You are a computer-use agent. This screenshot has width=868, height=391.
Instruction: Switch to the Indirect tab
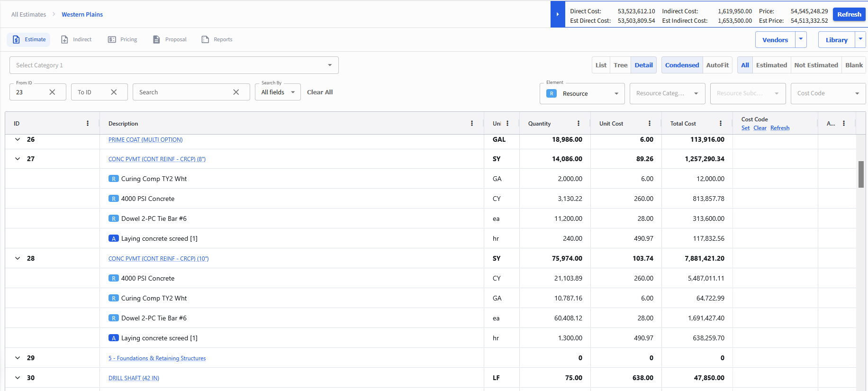76,39
